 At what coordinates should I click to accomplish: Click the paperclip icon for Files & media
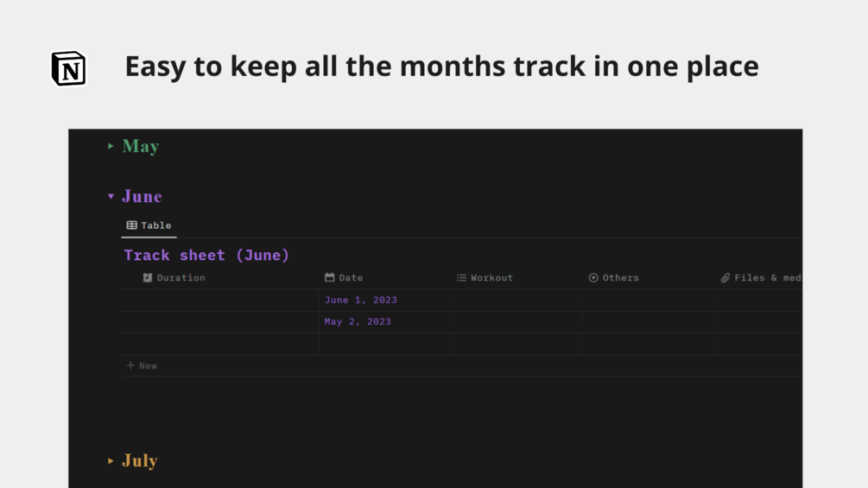(725, 278)
